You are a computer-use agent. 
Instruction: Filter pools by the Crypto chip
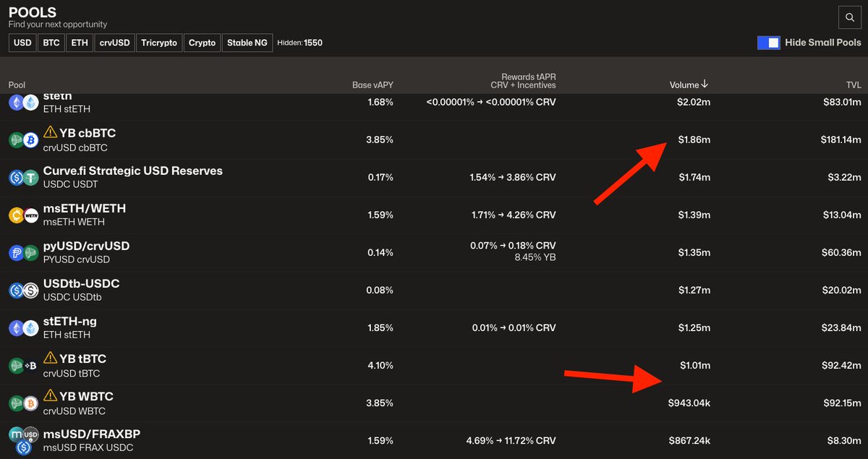coord(202,43)
